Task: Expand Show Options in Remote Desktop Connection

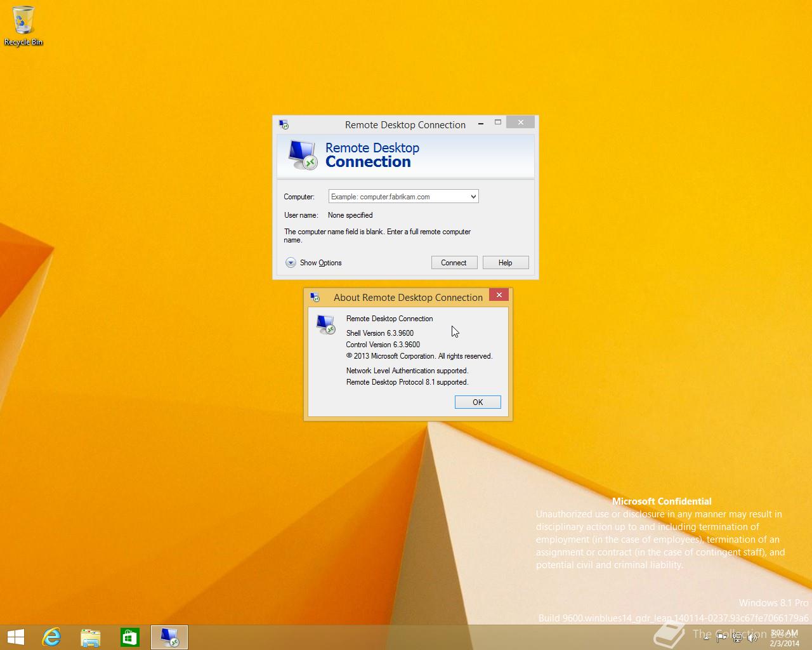Action: click(x=313, y=263)
